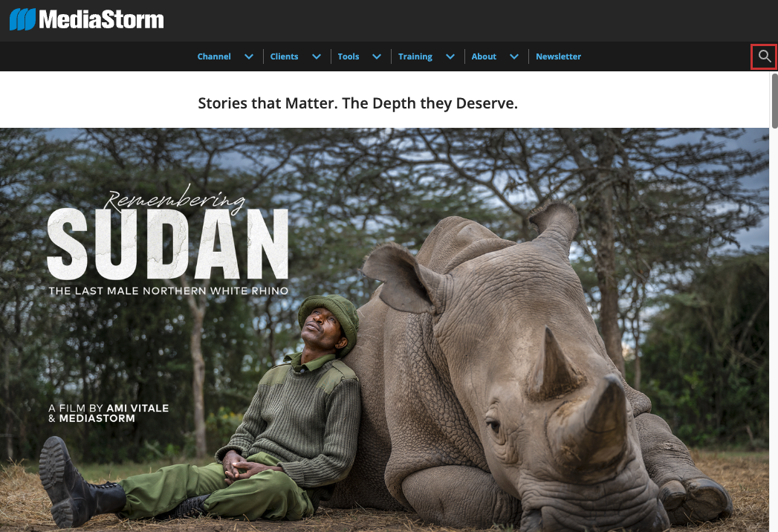The image size is (778, 532).
Task: Click the MediaStorm wordmark text
Action: tap(101, 19)
